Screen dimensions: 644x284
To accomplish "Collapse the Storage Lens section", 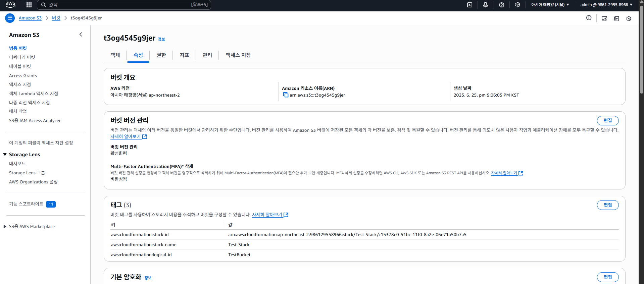I will coord(5,155).
